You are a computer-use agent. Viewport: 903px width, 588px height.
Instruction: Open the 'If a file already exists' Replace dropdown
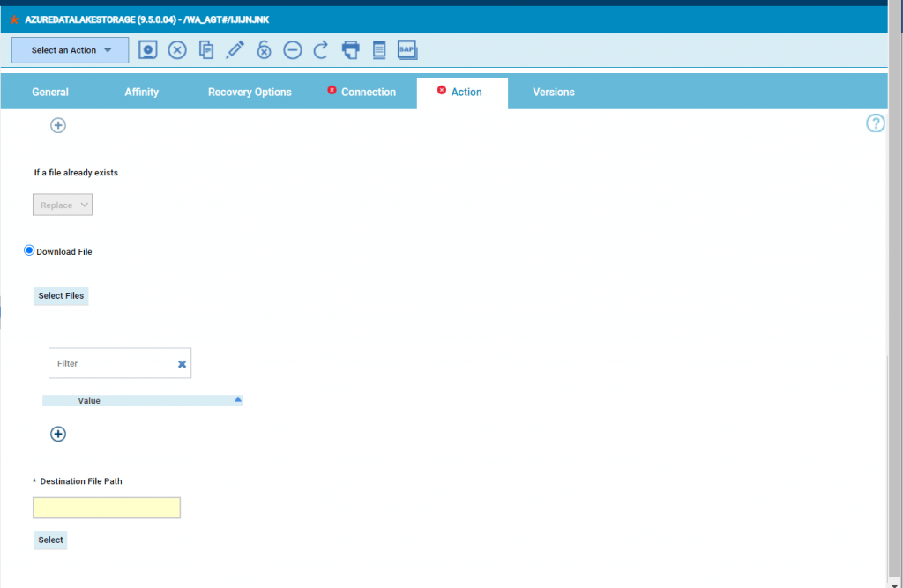tap(62, 204)
